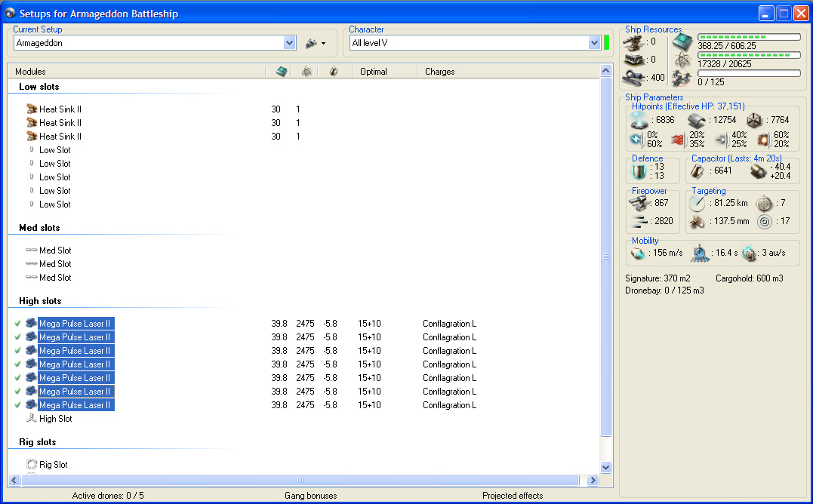Toggle the first Mega Pulse Laser II checkmark
The image size is (813, 504).
tap(17, 323)
